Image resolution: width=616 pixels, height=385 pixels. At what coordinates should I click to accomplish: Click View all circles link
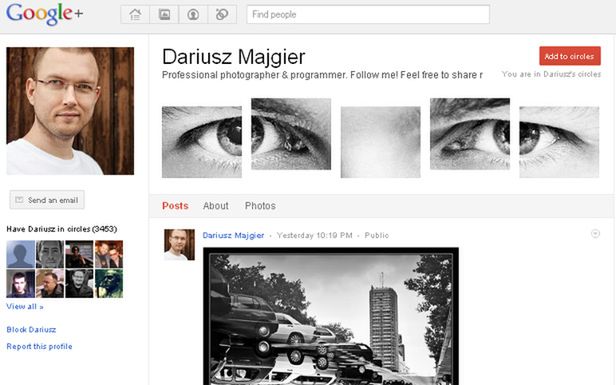point(25,306)
